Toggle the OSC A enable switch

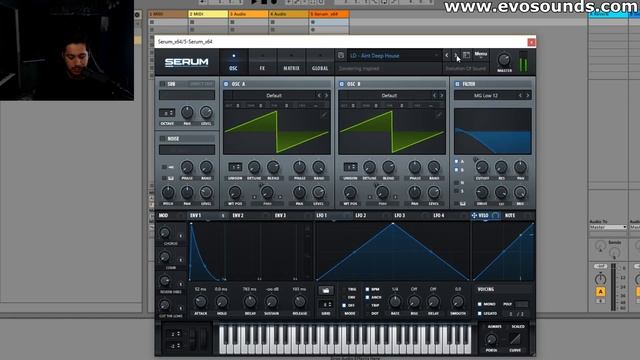(226, 84)
